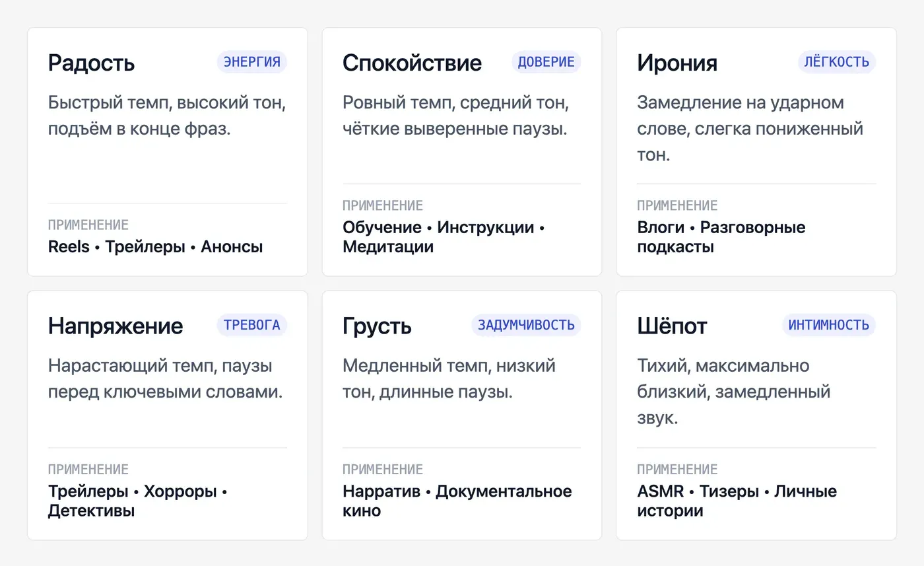924x566 pixels.
Task: Click the "ПРИМЕНЕНИЕ" label in the Ирония card
Action: coord(677,205)
